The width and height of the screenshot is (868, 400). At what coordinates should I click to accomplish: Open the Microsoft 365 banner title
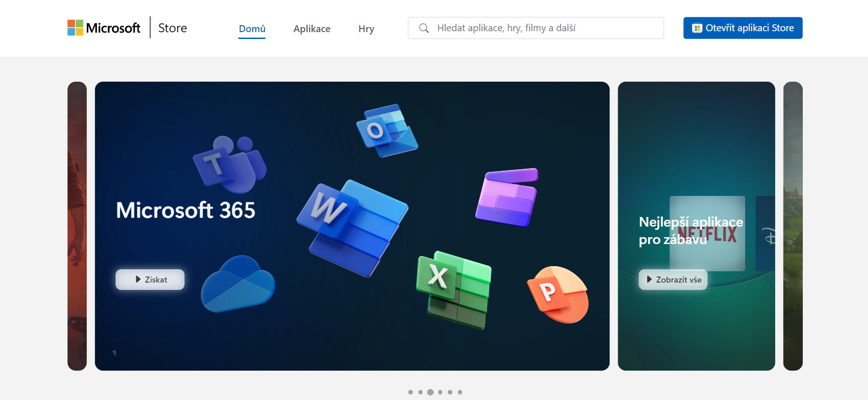tap(186, 210)
